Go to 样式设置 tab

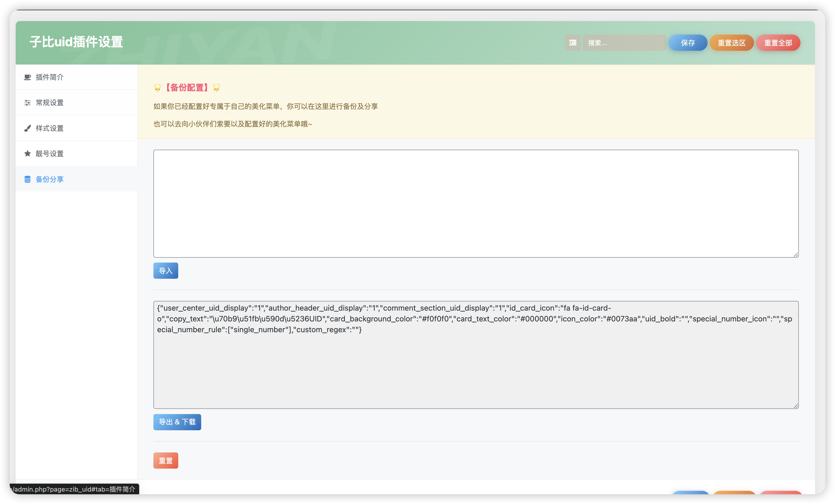point(50,128)
